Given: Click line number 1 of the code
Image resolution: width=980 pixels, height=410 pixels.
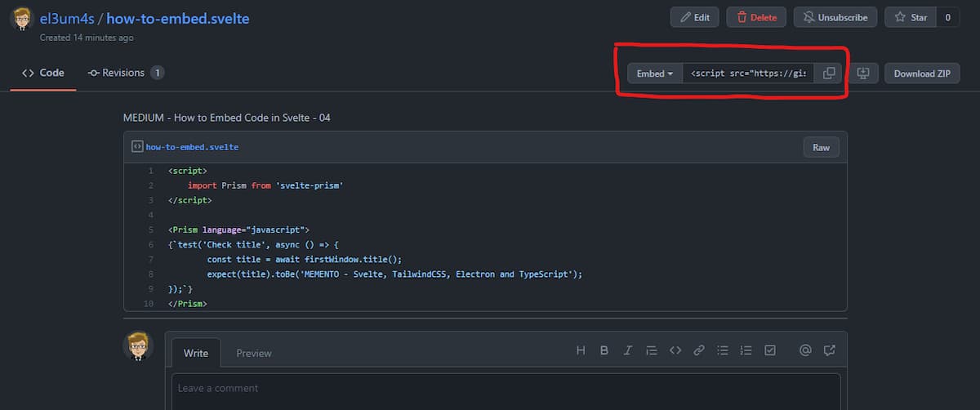Looking at the screenshot, I should (150, 171).
